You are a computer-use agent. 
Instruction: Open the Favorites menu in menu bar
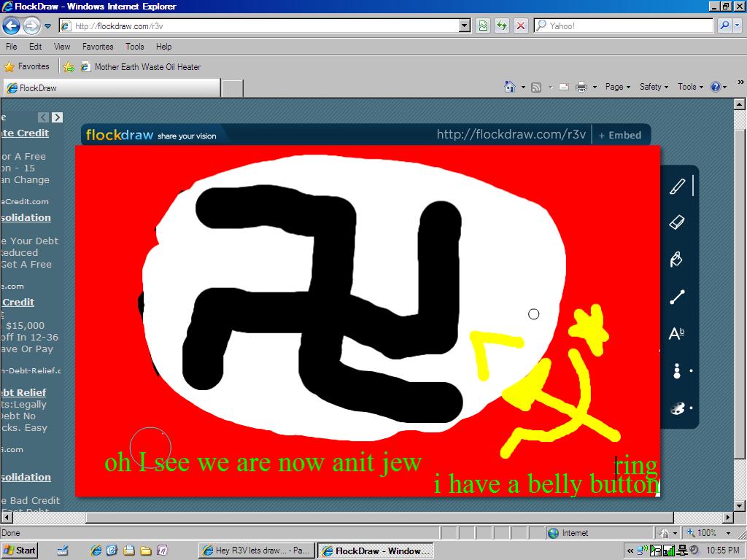tap(98, 47)
